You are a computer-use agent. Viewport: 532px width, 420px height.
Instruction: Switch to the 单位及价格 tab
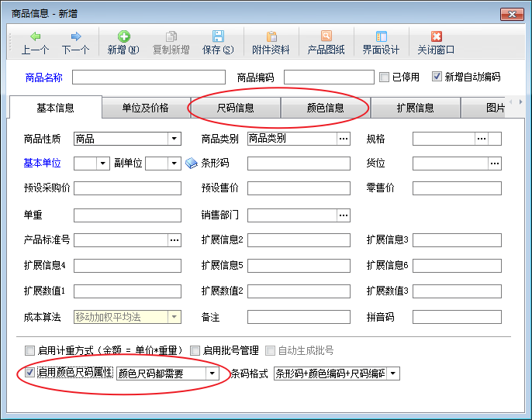(145, 108)
